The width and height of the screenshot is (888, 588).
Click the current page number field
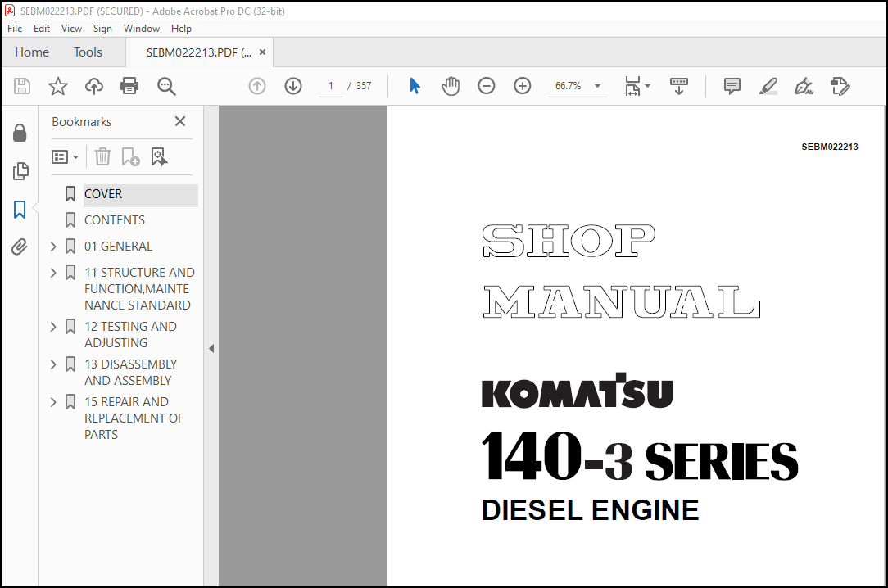pos(331,86)
